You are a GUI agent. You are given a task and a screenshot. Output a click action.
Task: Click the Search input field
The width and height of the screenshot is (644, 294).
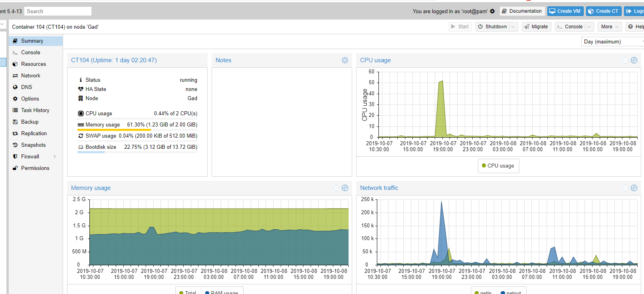[x=58, y=11]
